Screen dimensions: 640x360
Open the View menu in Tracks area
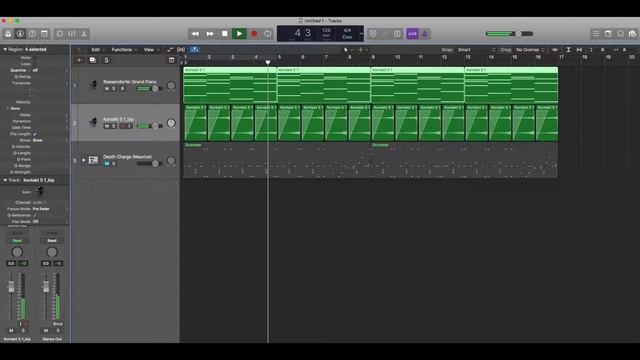pos(151,50)
